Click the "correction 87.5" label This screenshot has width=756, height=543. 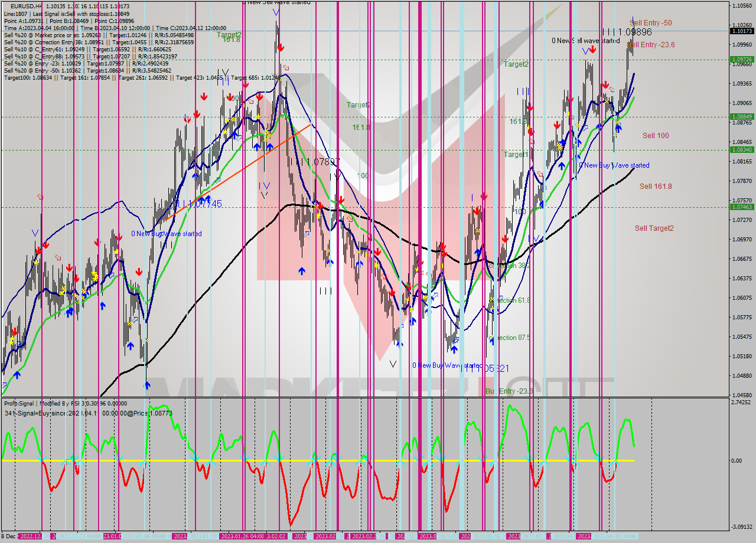point(509,338)
